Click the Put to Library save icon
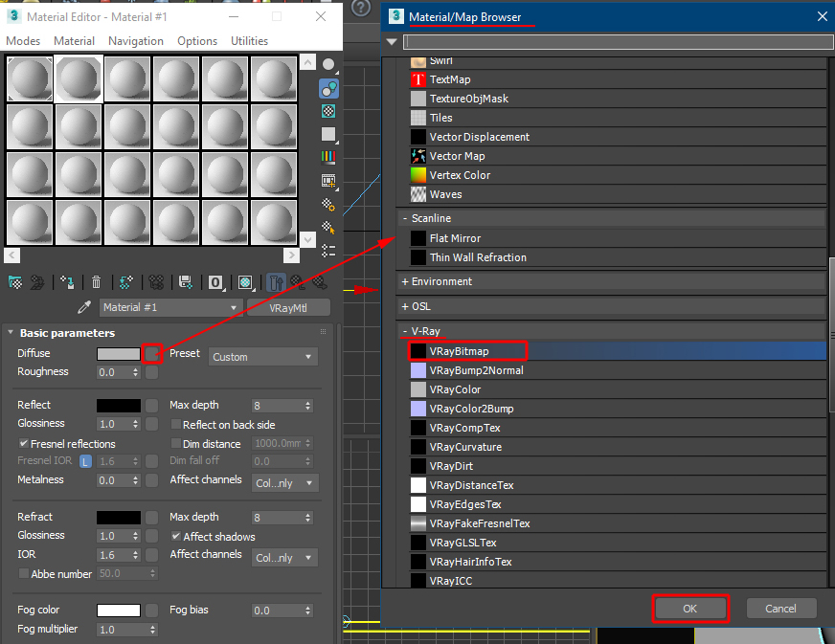The width and height of the screenshot is (835, 644). point(186,282)
